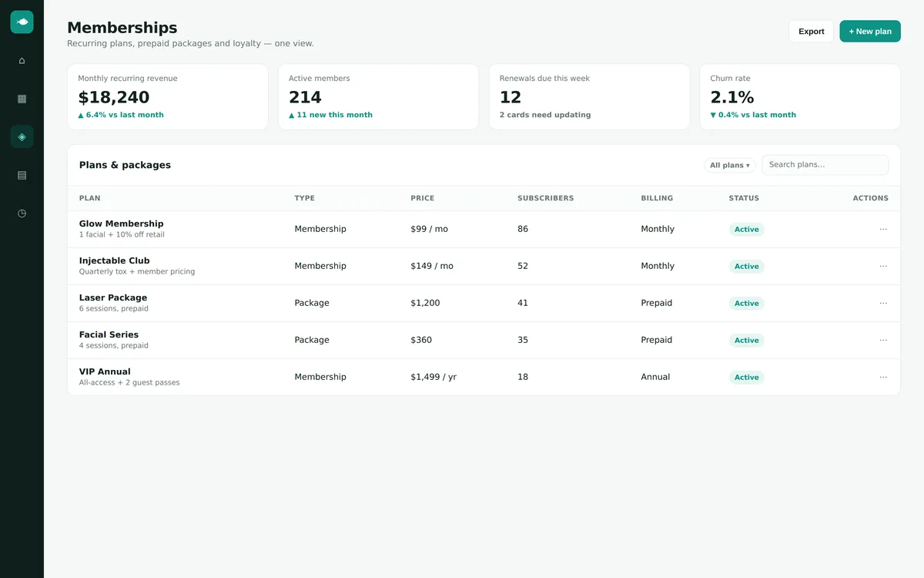Open the Facial Series plan name

[109, 334]
